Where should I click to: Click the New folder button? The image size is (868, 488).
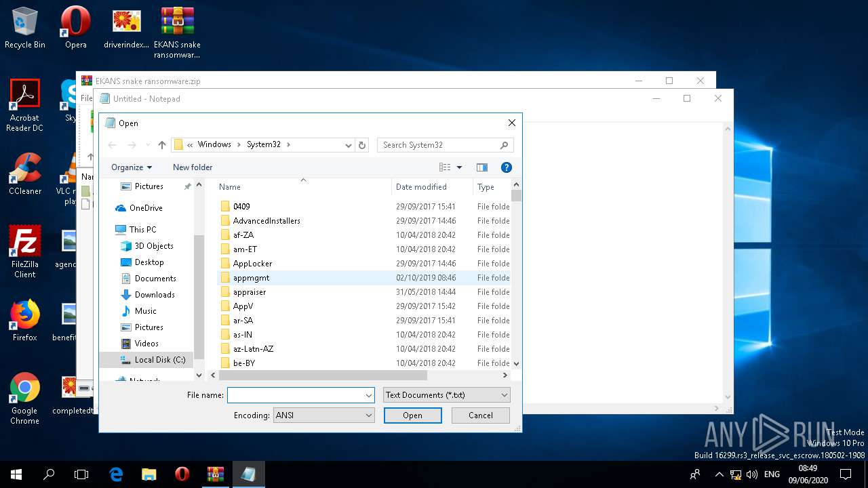tap(193, 167)
